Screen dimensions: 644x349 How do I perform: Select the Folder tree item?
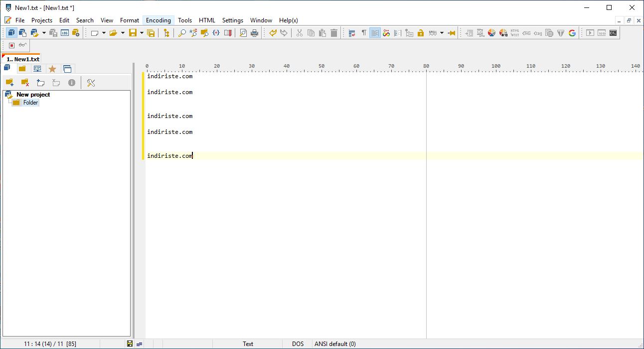click(30, 103)
